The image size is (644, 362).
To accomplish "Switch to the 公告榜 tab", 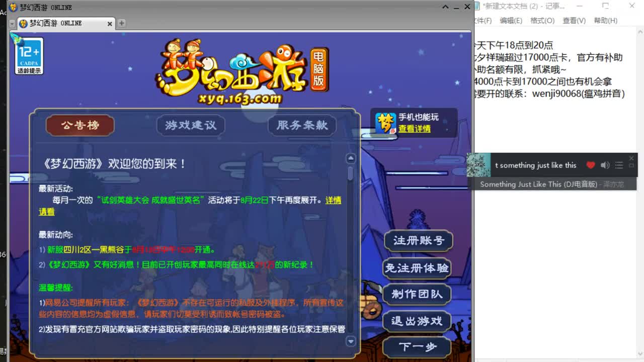I will point(80,126).
